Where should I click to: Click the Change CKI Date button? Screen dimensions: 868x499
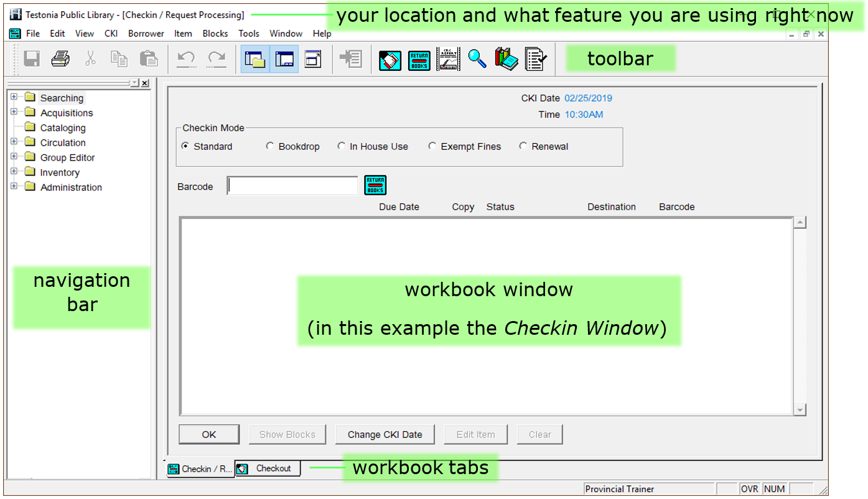[385, 434]
